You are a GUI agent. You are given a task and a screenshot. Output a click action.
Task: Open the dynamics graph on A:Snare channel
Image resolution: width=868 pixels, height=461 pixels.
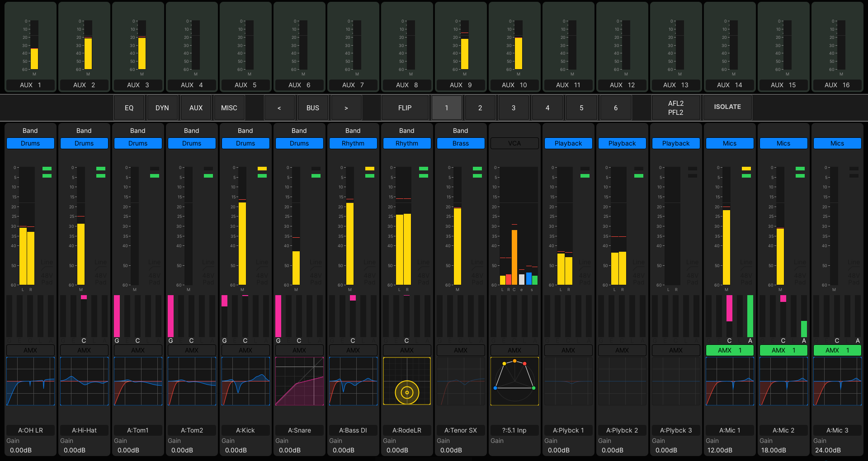point(299,381)
